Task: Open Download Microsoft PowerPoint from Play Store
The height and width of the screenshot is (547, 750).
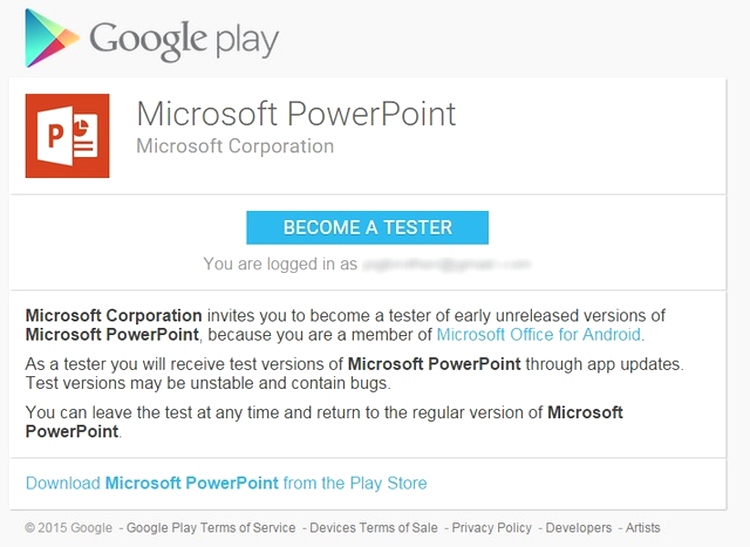Action: tap(226, 483)
